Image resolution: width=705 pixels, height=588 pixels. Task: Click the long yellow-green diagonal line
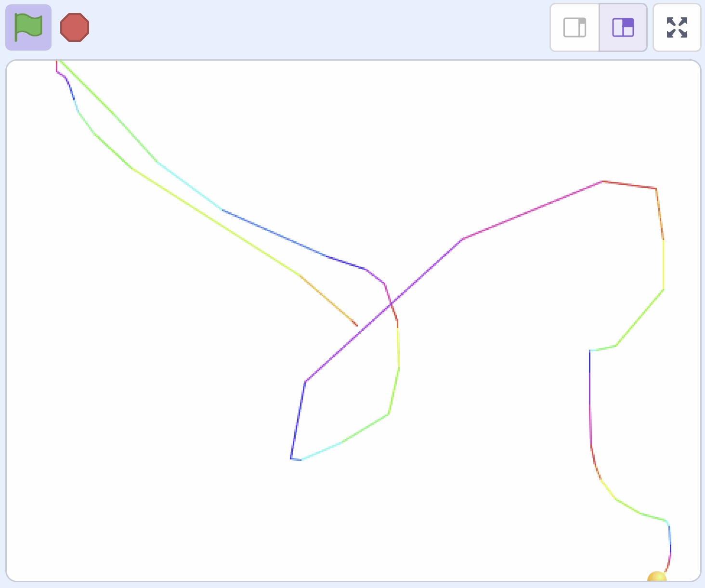click(x=217, y=222)
